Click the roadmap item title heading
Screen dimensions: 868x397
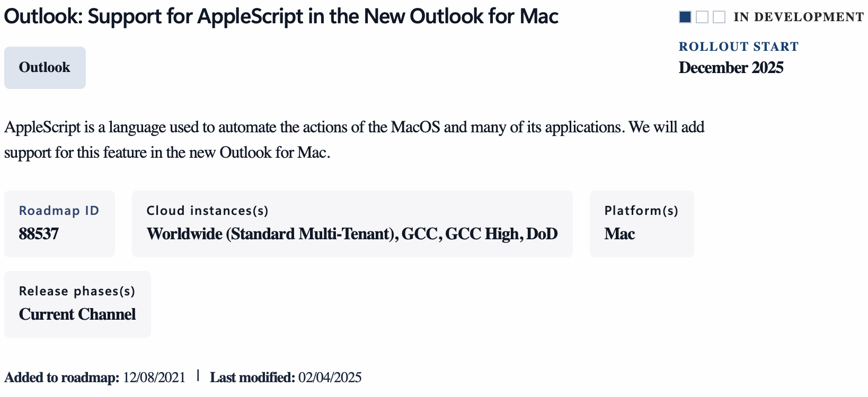(x=281, y=16)
